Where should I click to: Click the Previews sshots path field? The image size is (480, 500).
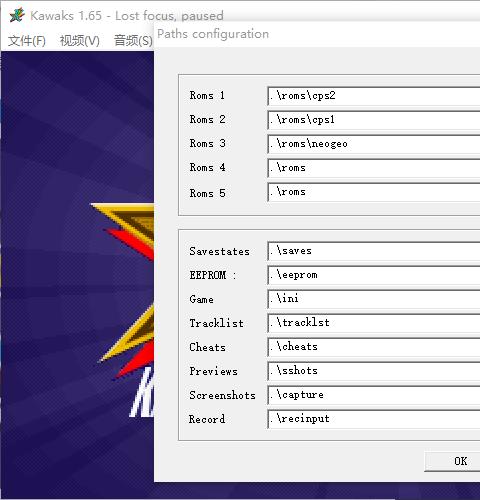374,371
